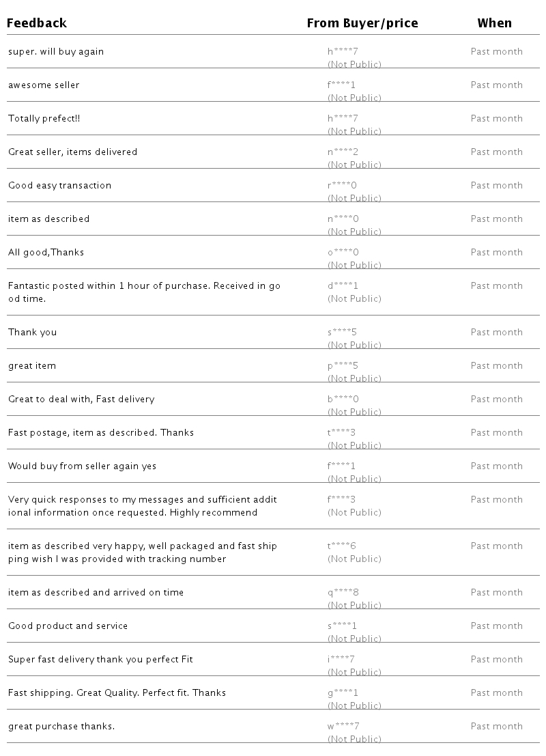
Task: Click the When column header
Action: click(494, 23)
